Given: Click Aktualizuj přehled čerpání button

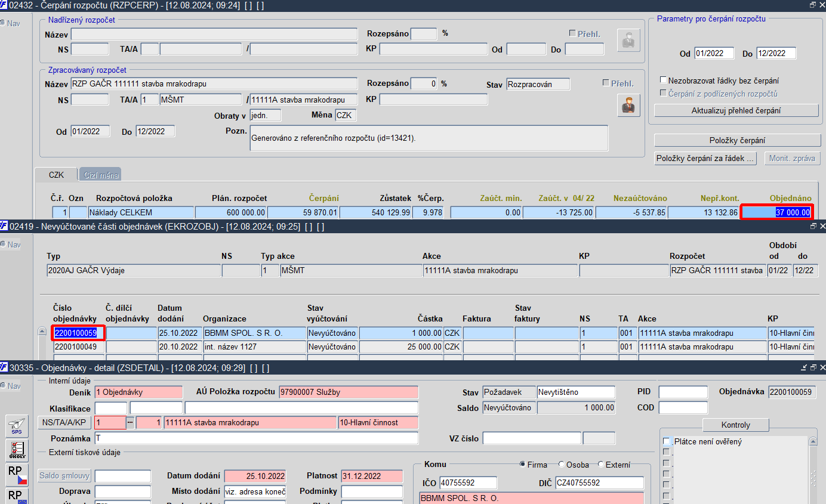Looking at the screenshot, I should point(736,110).
